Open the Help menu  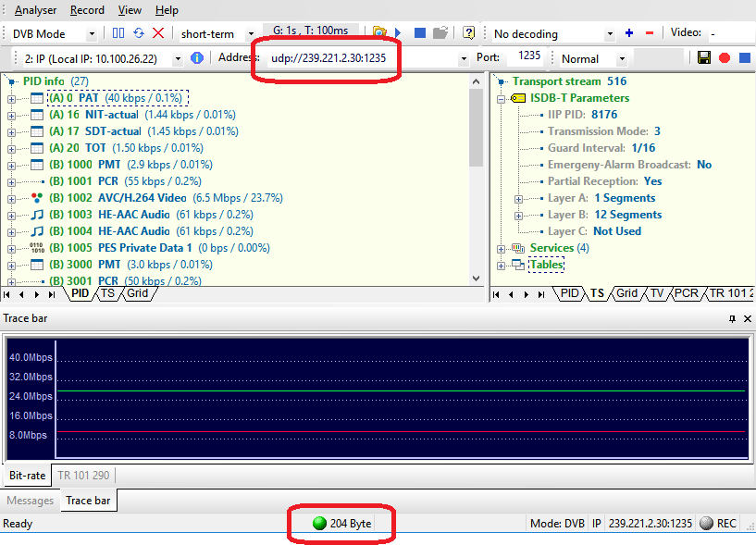point(167,10)
